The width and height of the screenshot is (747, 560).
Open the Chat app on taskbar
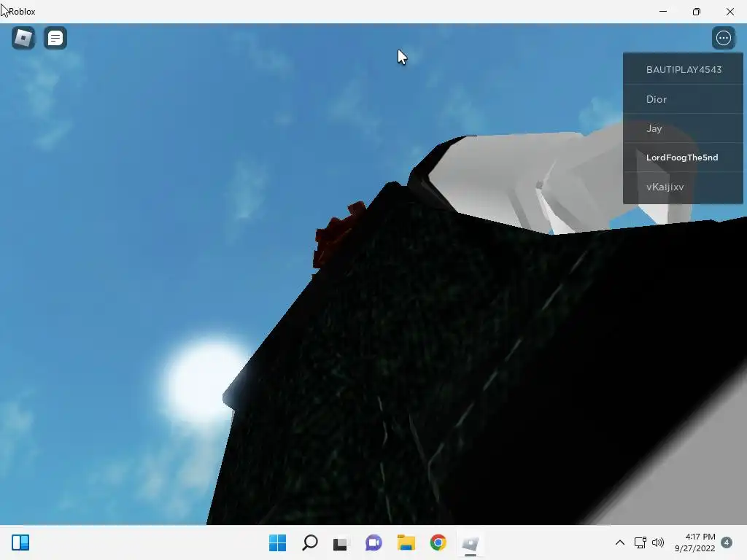pos(373,542)
